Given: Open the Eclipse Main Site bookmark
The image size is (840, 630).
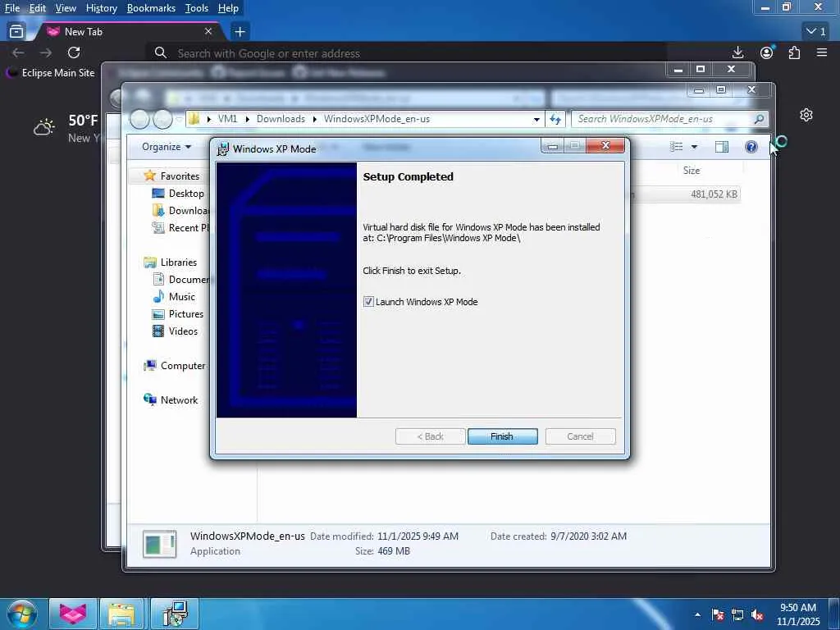Looking at the screenshot, I should pyautogui.click(x=50, y=73).
